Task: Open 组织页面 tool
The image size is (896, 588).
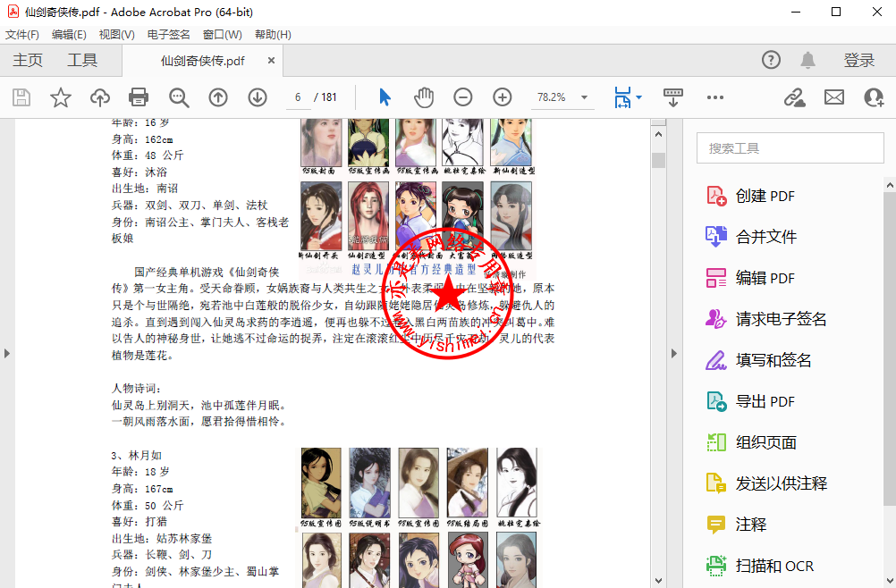Action: (x=751, y=442)
